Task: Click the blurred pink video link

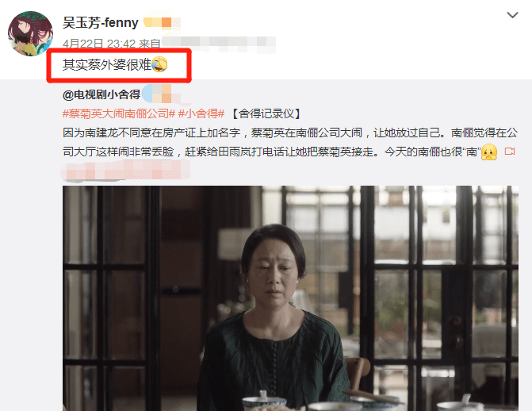Action: (125, 170)
